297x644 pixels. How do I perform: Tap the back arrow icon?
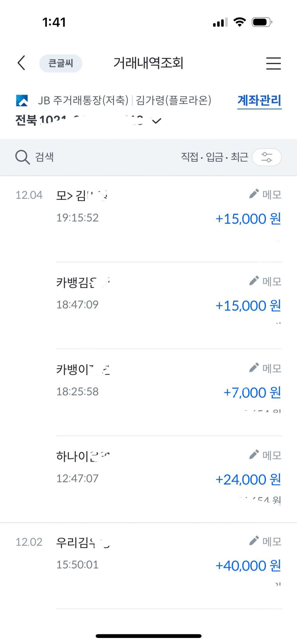(x=21, y=63)
